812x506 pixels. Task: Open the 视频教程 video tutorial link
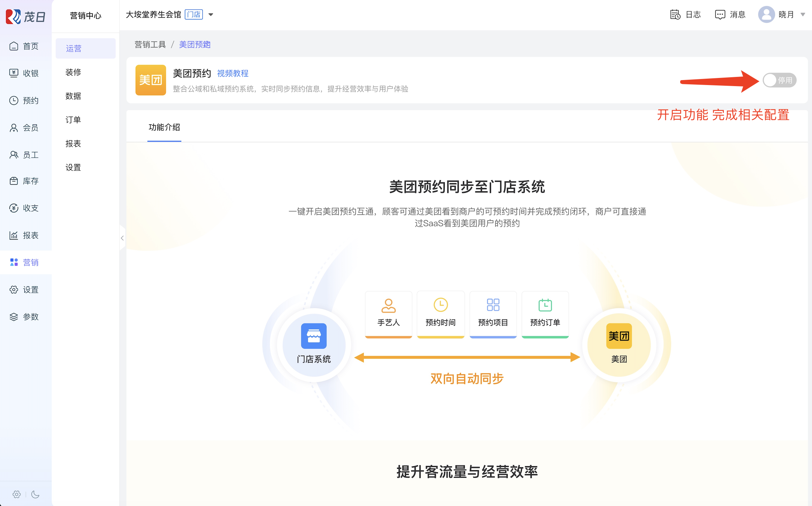(233, 73)
